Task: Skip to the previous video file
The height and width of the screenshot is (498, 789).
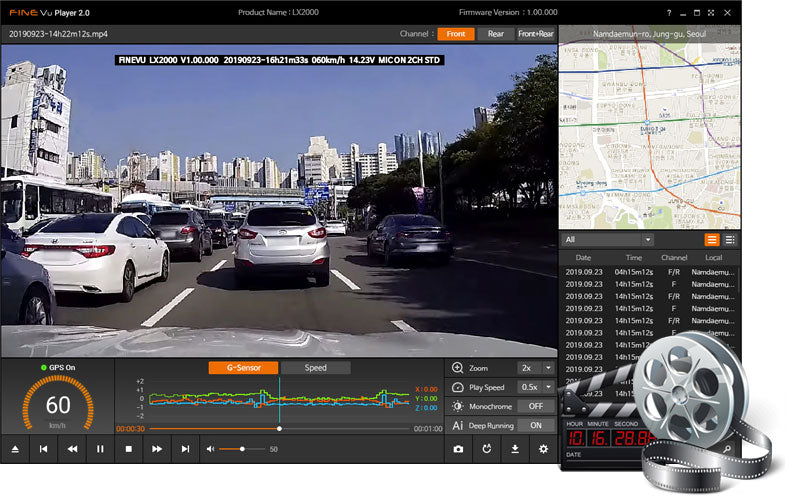Action: coord(43,449)
